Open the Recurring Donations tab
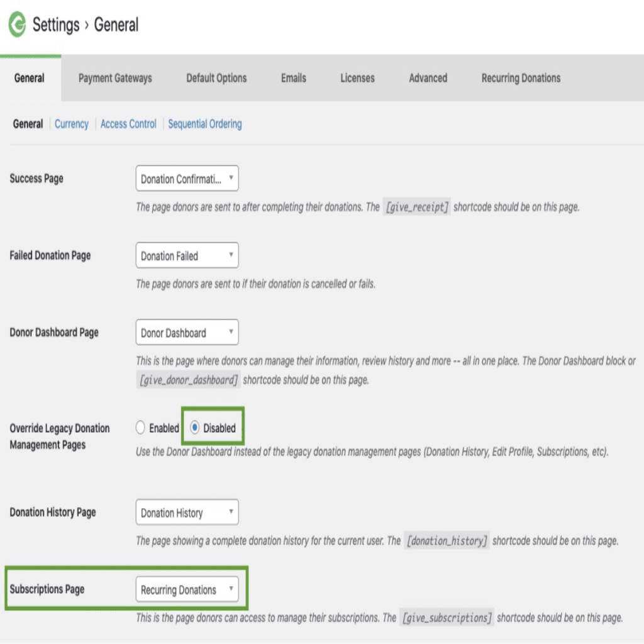This screenshot has height=644, width=644. (x=521, y=78)
